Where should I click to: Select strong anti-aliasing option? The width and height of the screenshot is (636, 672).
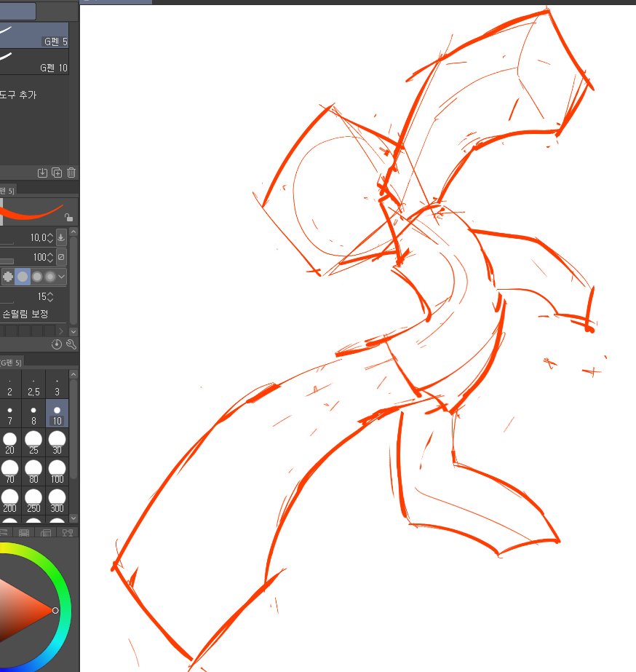pos(50,277)
